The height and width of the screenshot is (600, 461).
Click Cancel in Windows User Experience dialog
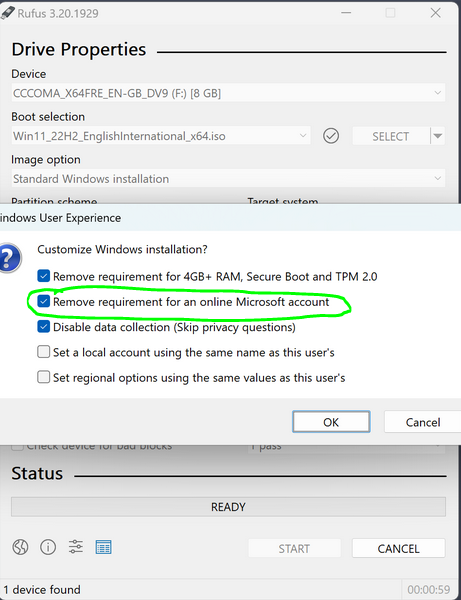[x=422, y=422]
